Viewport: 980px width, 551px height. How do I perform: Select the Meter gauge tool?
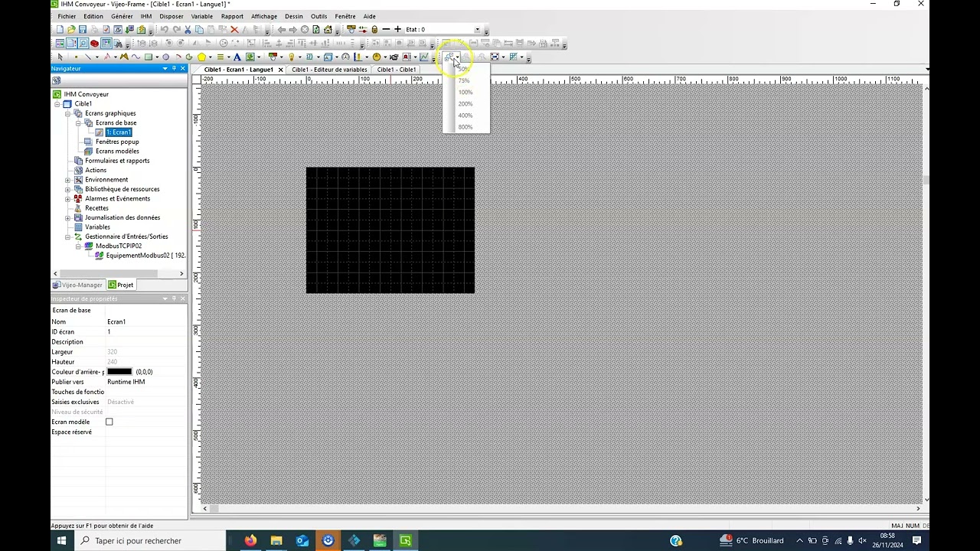coord(345,57)
